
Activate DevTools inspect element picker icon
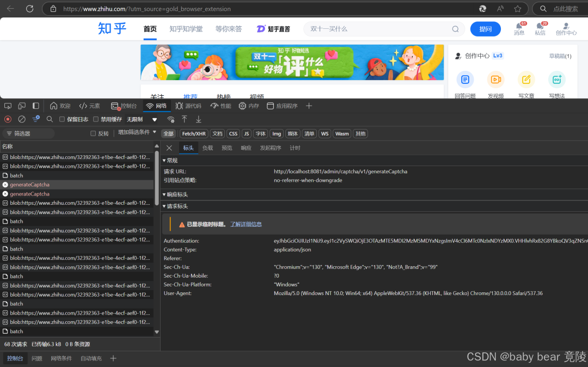8,106
